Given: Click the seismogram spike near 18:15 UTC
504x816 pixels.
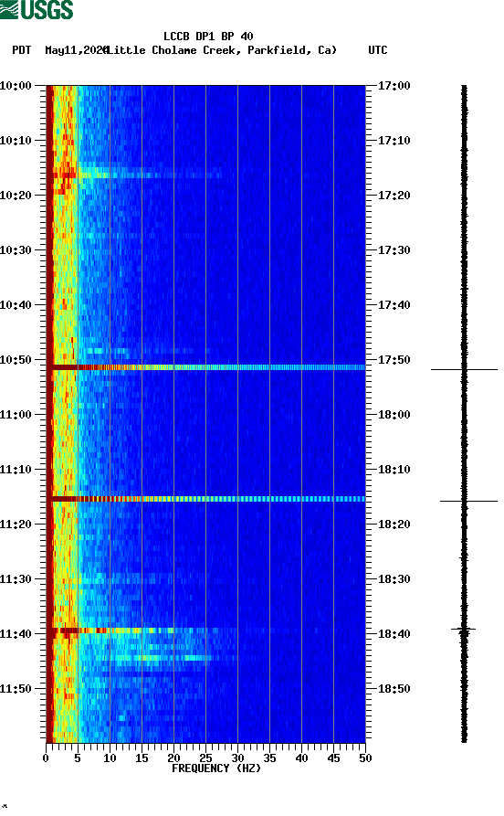Looking at the screenshot, I should 468,501.
